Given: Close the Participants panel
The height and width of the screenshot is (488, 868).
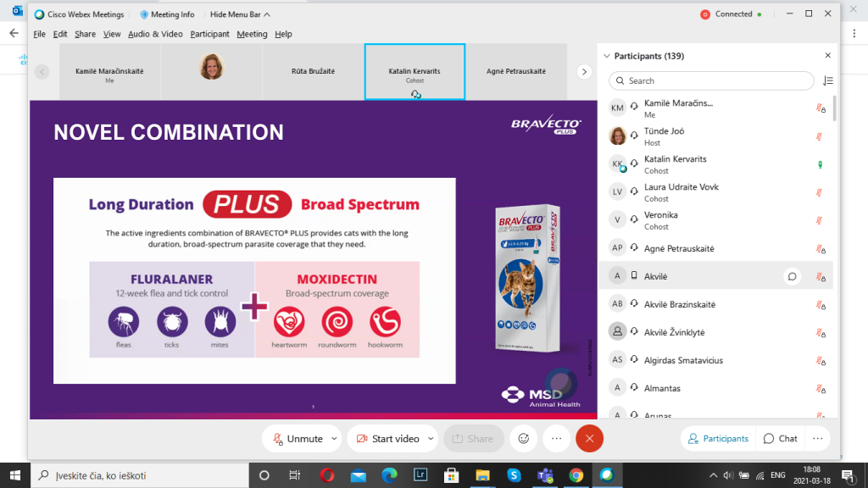Looking at the screenshot, I should pos(828,56).
